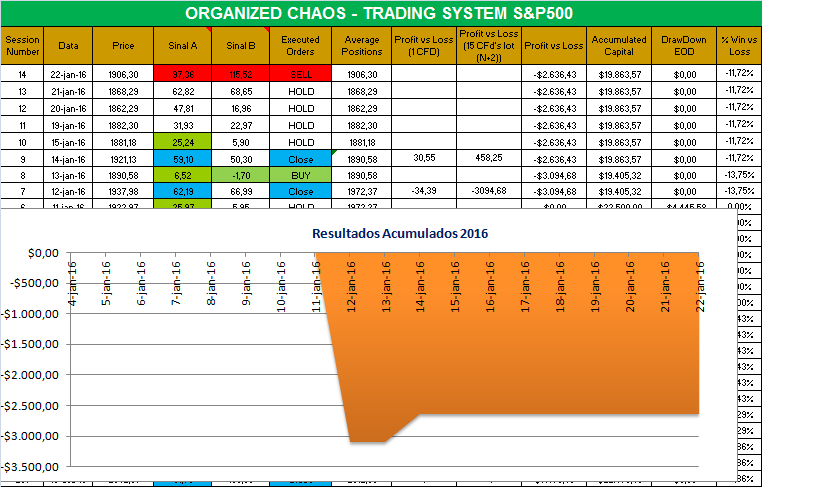Select the blue Sinal A cell 62,19
The width and height of the screenshot is (819, 487).
(183, 191)
